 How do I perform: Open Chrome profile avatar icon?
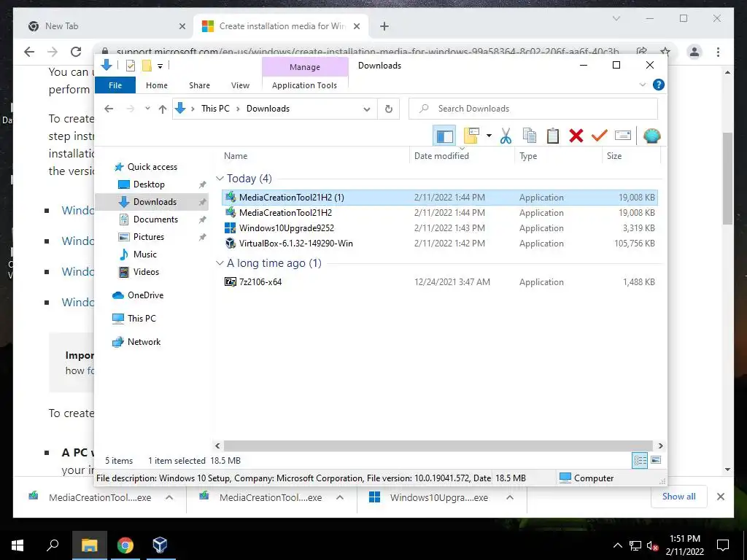(x=694, y=52)
